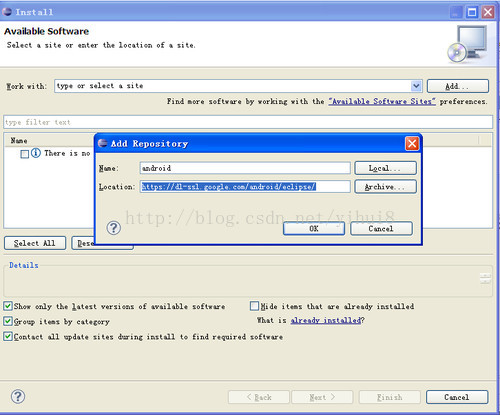Click the repository Location field
500x415 pixels.
[x=245, y=187]
